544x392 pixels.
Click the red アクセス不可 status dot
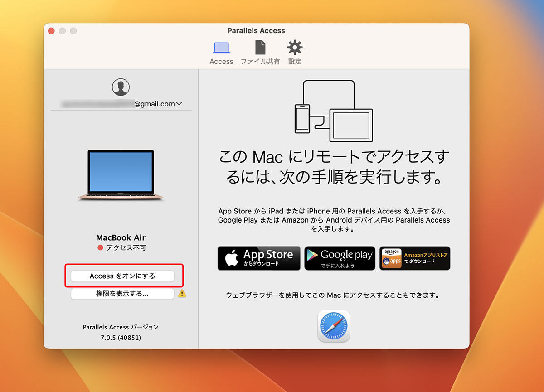(x=101, y=248)
